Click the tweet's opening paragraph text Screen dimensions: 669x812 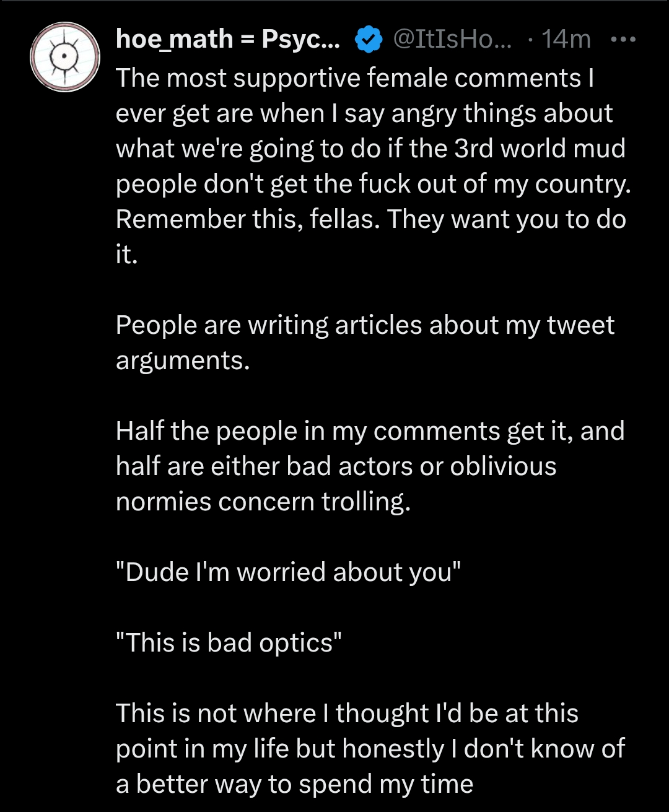pos(373,166)
